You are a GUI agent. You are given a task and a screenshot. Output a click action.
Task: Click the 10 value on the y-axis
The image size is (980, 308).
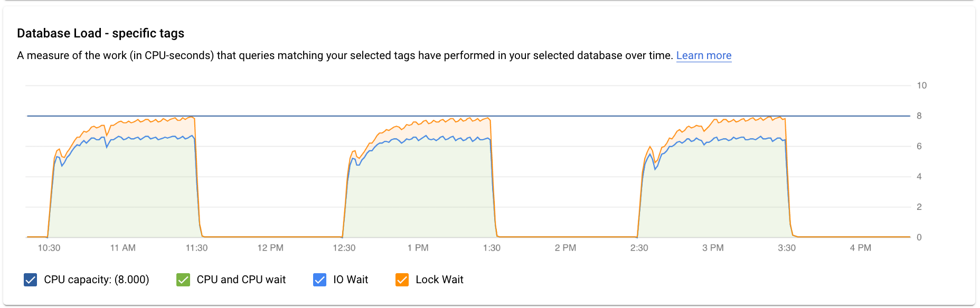[921, 85]
